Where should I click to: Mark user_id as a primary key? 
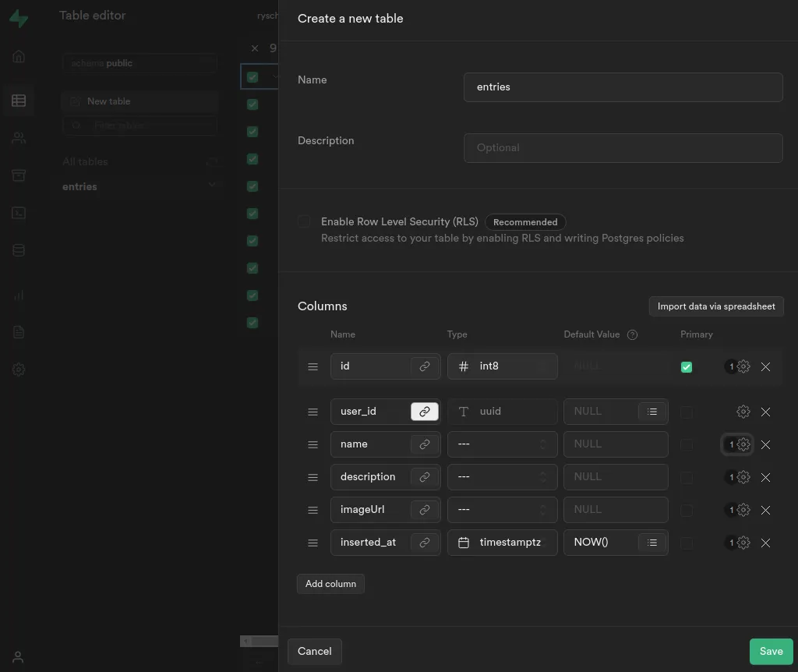tap(686, 412)
